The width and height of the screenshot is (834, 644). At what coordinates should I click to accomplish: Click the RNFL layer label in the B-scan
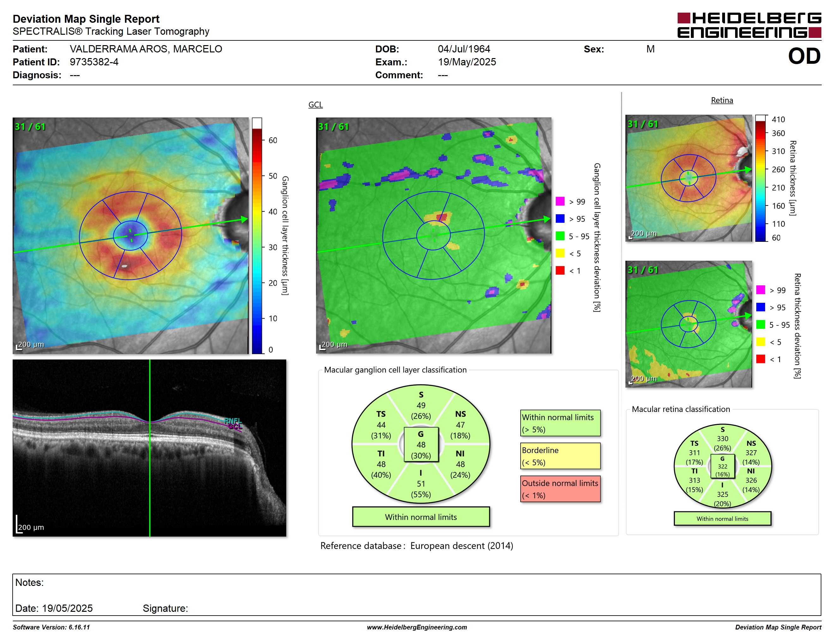[233, 420]
